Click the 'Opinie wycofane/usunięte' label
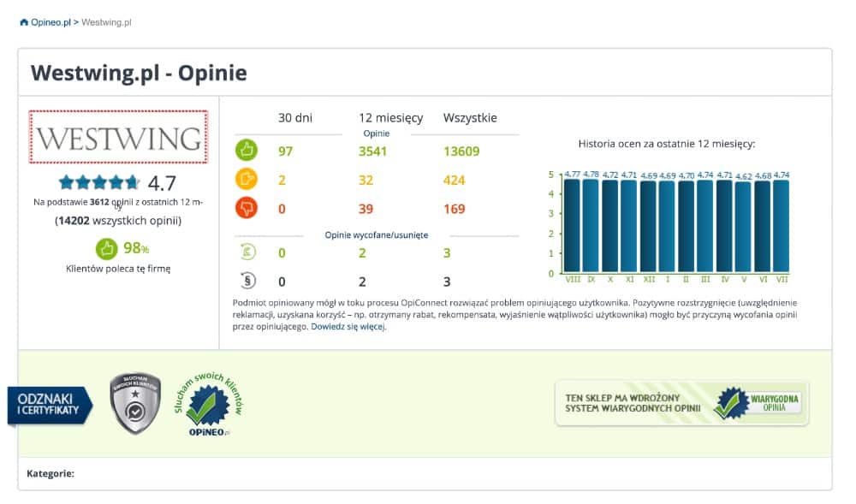Screen dimensions: 856x504 (376, 235)
